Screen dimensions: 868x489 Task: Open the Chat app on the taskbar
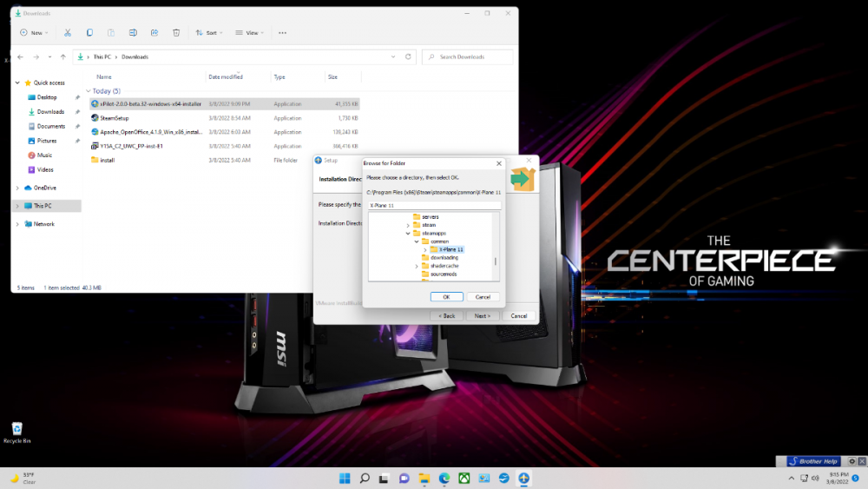click(x=404, y=478)
